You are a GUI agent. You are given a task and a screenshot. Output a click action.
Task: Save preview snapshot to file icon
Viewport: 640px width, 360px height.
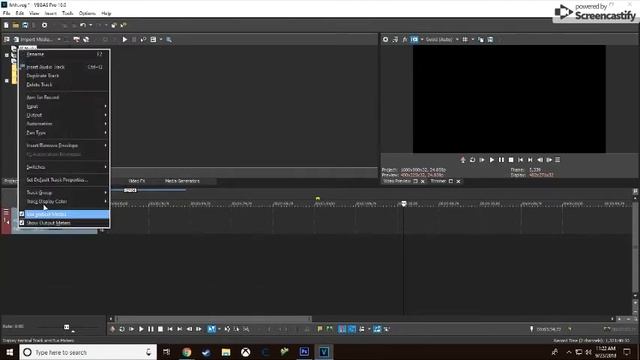coord(490,40)
